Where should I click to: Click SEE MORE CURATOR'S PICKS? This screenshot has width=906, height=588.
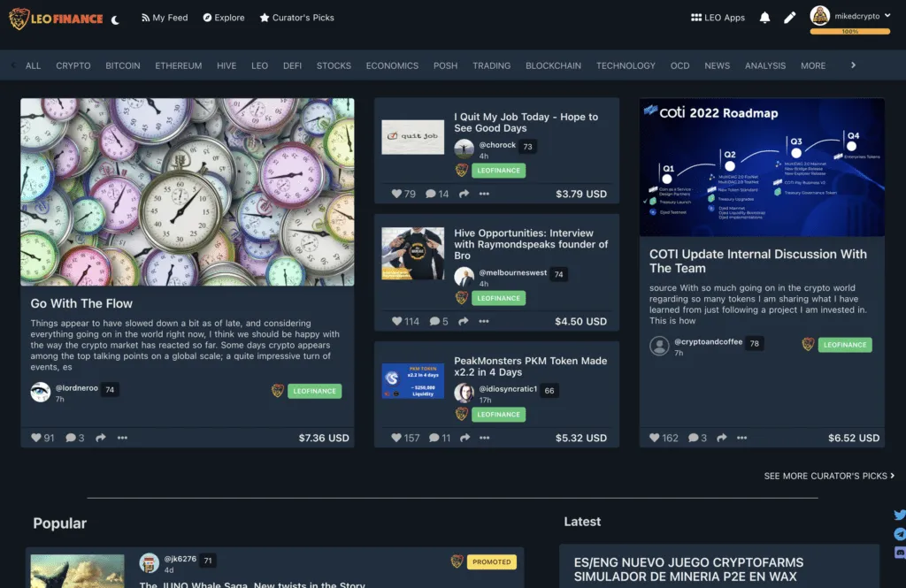[829, 476]
